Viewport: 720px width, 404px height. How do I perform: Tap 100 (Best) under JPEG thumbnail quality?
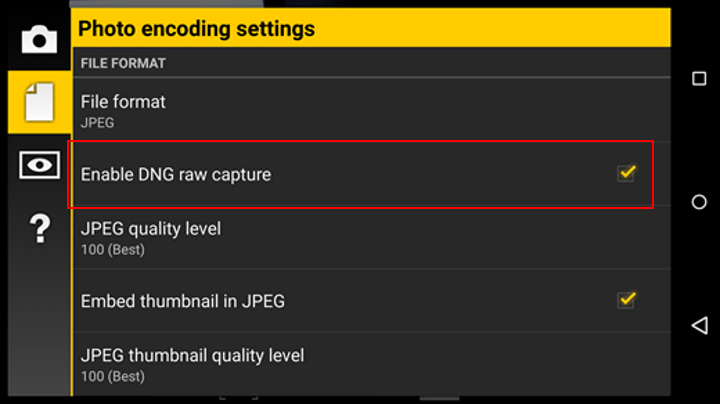point(112,376)
